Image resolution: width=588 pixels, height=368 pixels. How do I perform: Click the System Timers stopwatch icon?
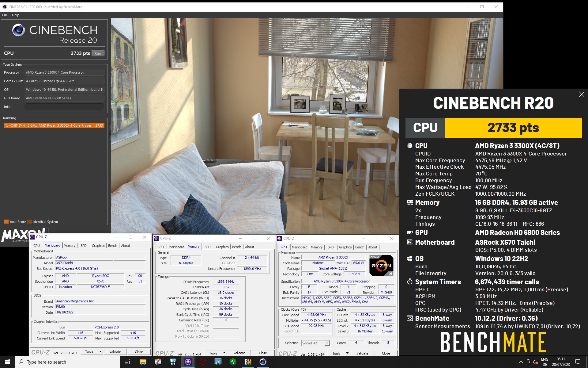pos(410,282)
